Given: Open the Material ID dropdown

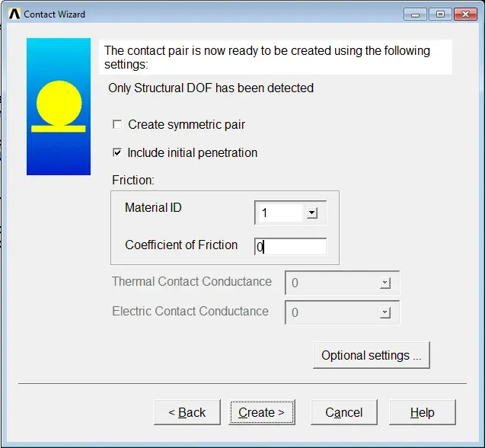Looking at the screenshot, I should [x=312, y=213].
